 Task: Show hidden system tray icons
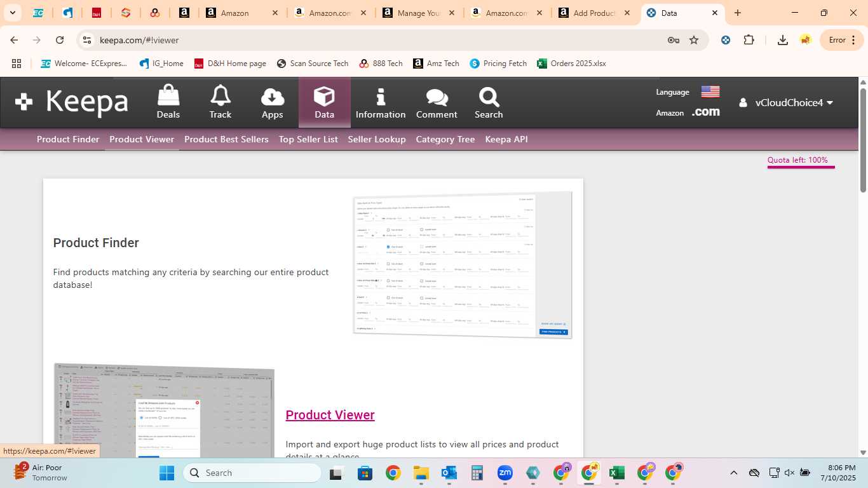(x=733, y=473)
